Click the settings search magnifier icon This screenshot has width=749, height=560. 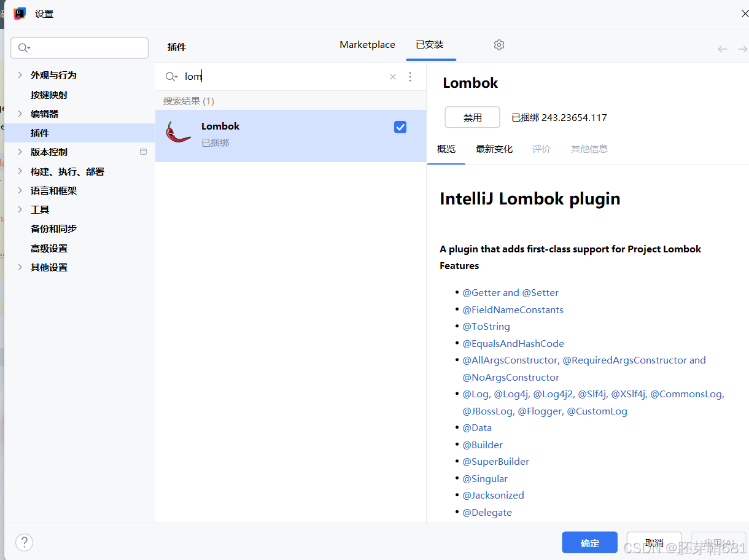pos(24,48)
